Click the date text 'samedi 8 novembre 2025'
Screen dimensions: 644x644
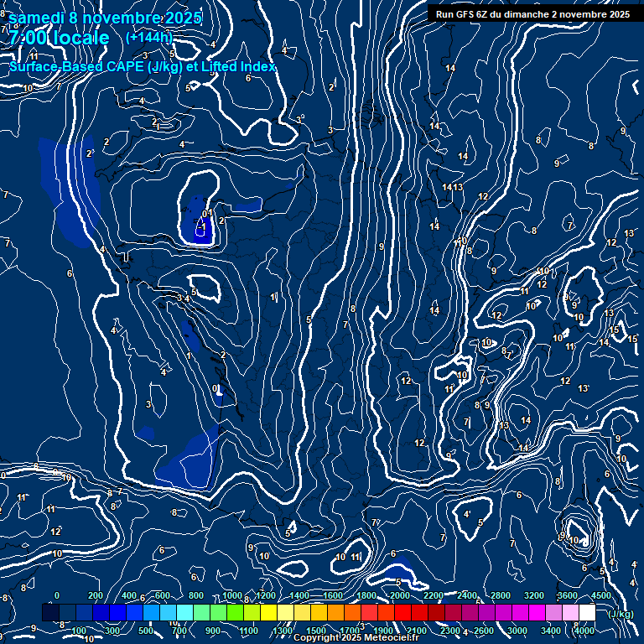(105, 18)
